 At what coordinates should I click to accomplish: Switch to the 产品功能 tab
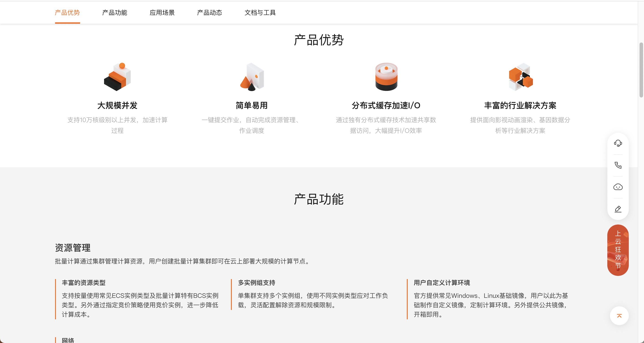click(x=115, y=13)
